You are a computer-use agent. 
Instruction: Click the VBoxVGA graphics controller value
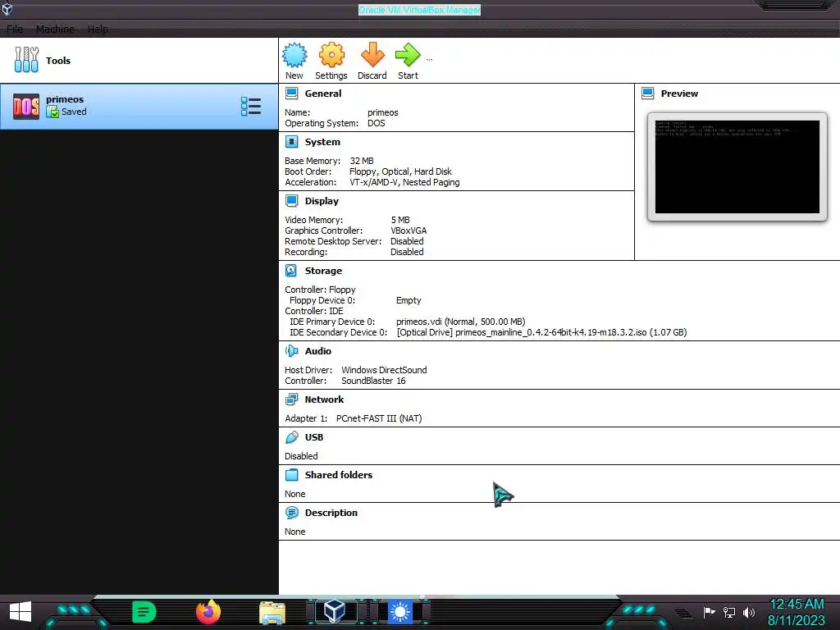point(409,231)
